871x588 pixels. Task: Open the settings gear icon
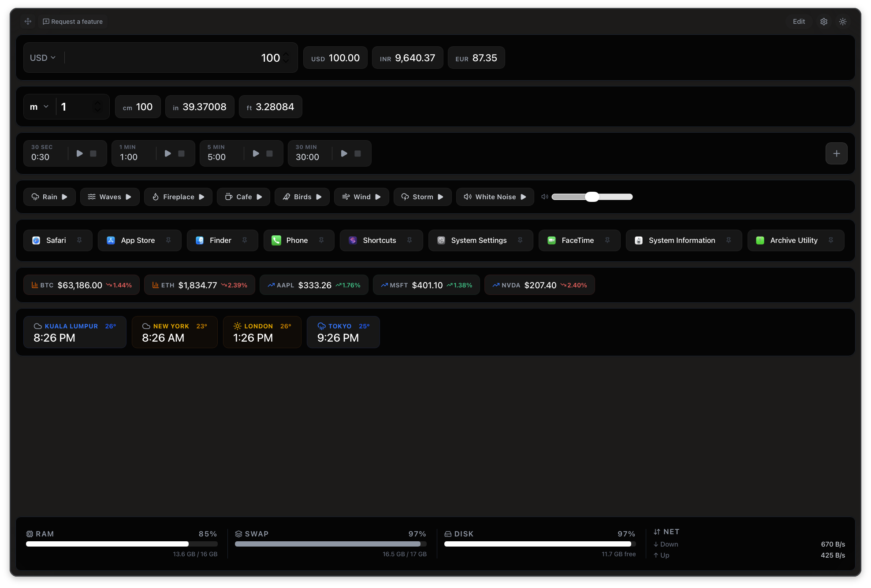click(823, 21)
